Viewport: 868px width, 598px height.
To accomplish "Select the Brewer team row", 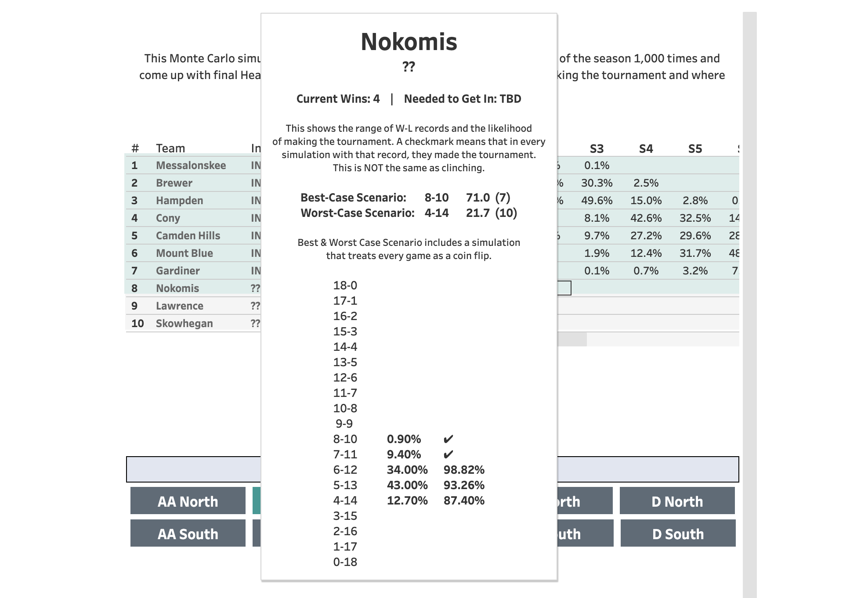I will pos(174,183).
